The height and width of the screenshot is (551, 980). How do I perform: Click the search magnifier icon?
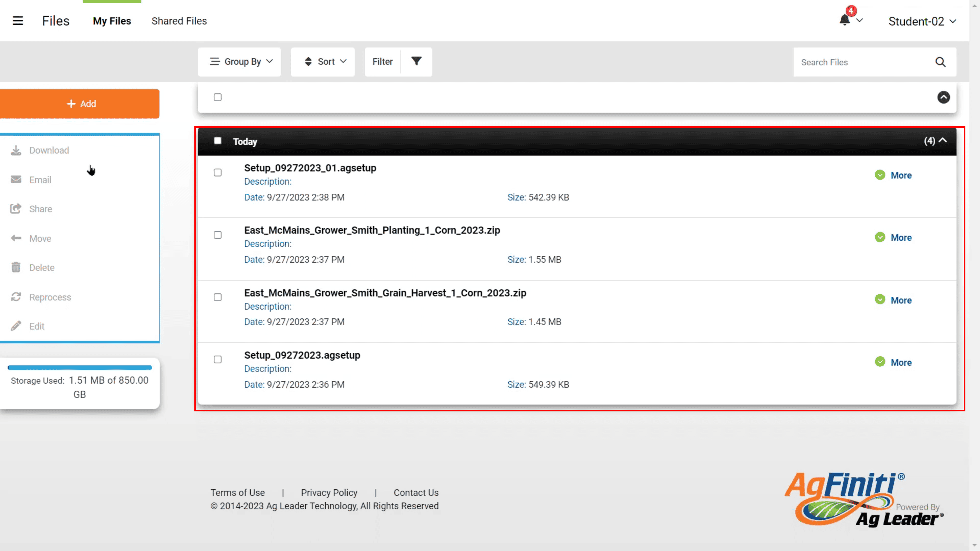pyautogui.click(x=940, y=62)
